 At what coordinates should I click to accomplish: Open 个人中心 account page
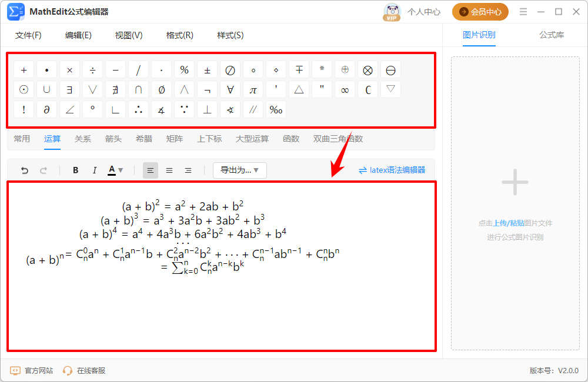[x=424, y=12]
